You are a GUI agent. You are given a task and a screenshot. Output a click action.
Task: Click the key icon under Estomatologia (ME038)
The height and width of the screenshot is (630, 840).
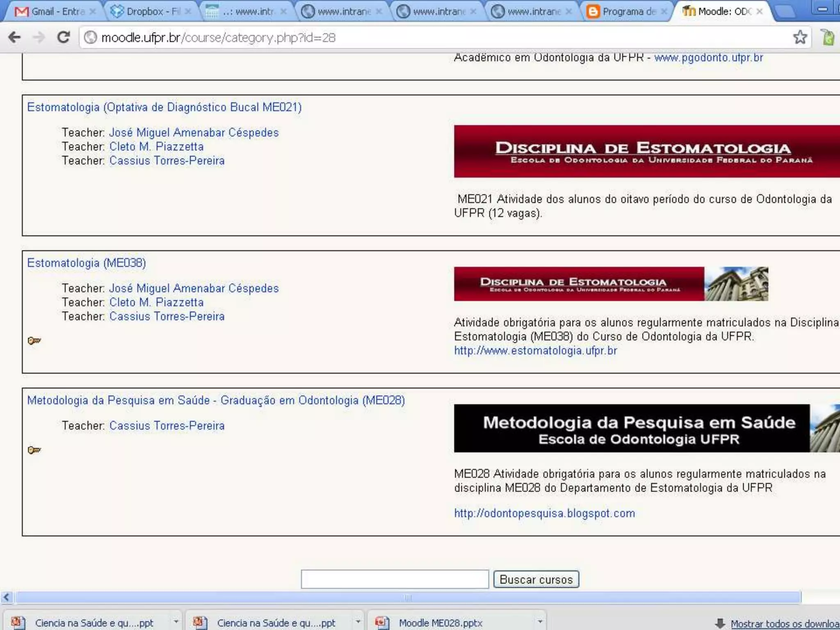[x=34, y=340]
